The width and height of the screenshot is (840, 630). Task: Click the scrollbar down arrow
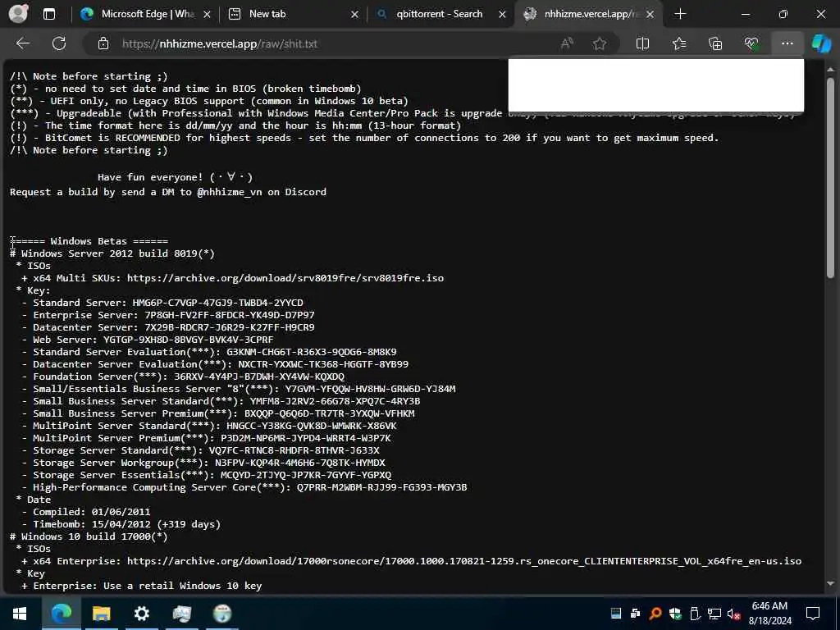pyautogui.click(x=830, y=584)
